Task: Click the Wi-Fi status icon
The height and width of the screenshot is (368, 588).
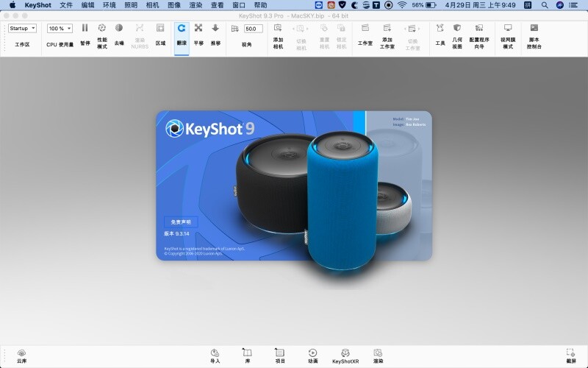Action: (x=402, y=5)
